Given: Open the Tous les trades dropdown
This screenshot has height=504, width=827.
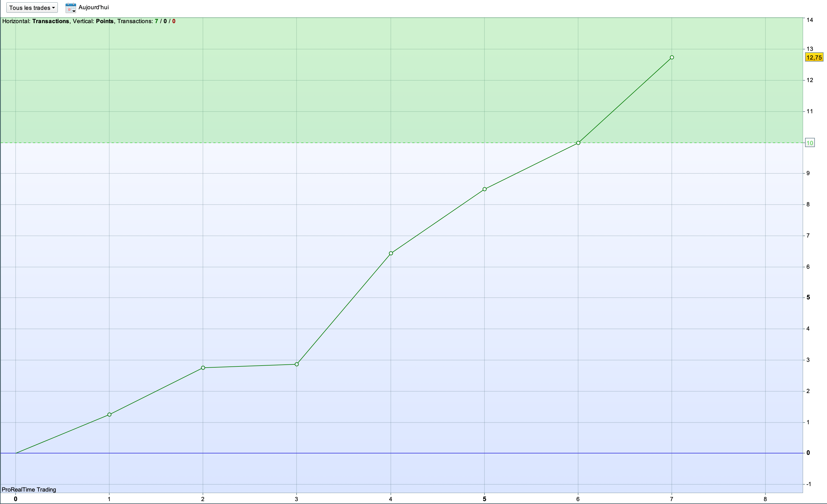Looking at the screenshot, I should (x=32, y=8).
